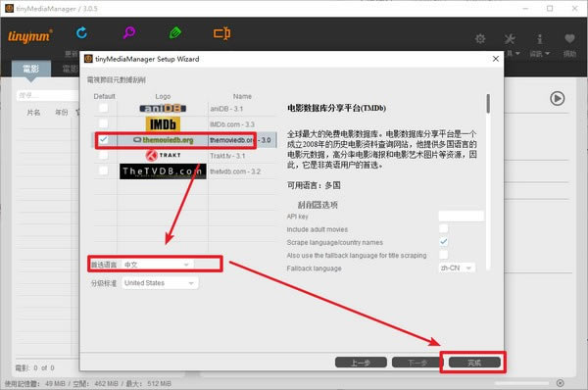The width and height of the screenshot is (588, 390).
Task: Click the circular play trailer button
Action: (x=558, y=98)
